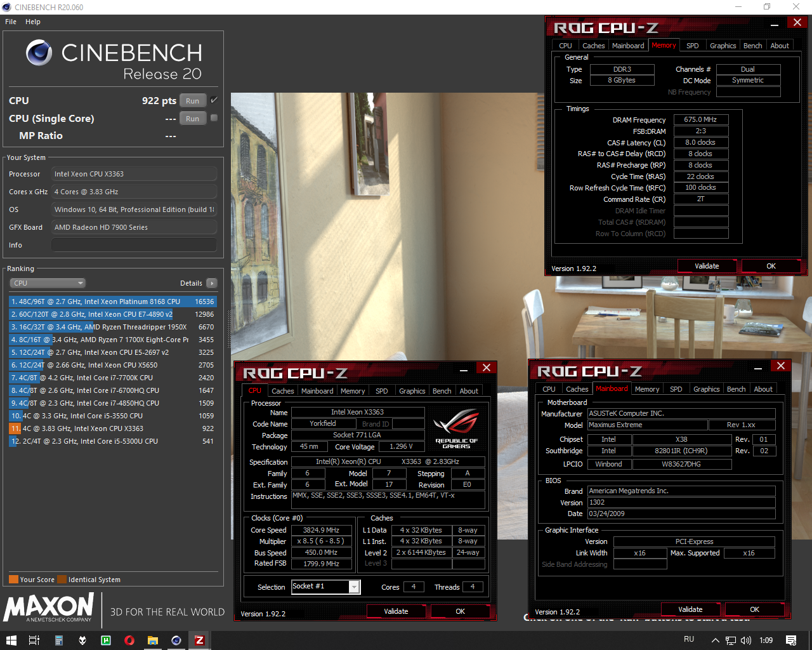Open the Opera browser taskbar icon
This screenshot has height=650, width=812.
pyautogui.click(x=129, y=640)
